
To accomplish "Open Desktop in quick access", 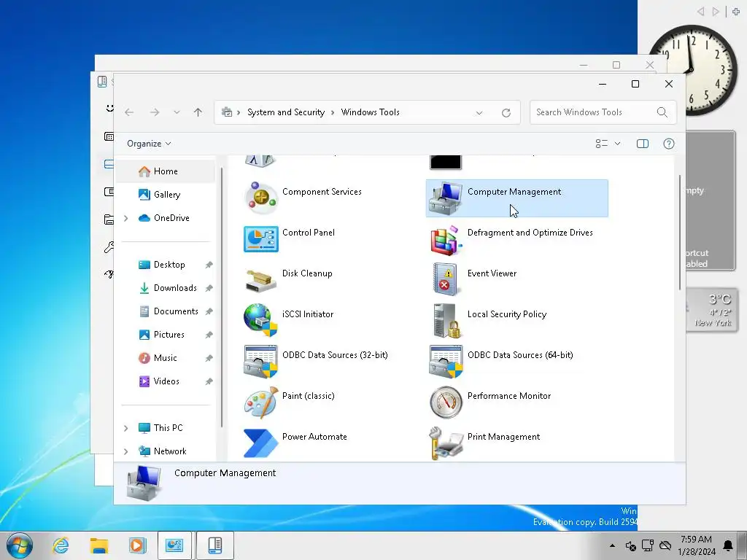I will click(x=166, y=265).
